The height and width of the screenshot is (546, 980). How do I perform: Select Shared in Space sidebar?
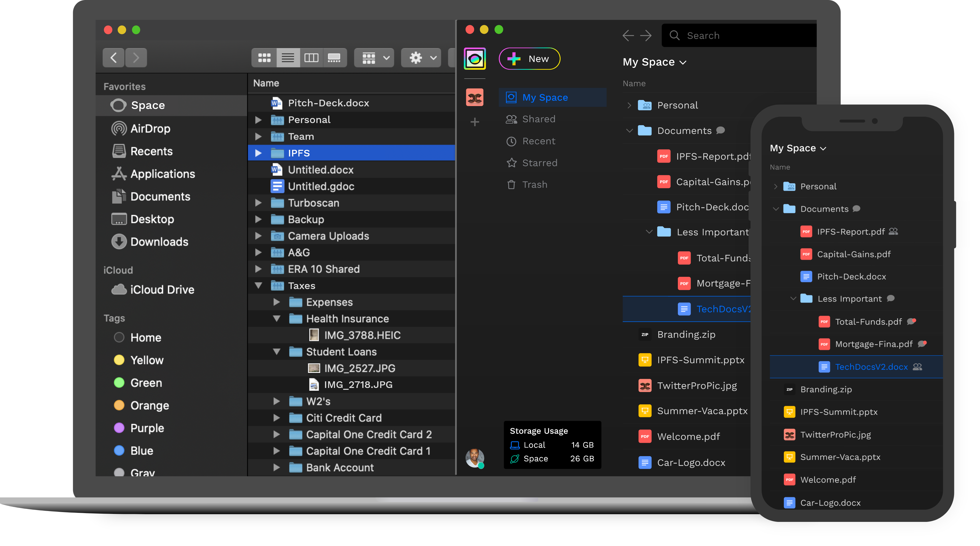tap(539, 119)
